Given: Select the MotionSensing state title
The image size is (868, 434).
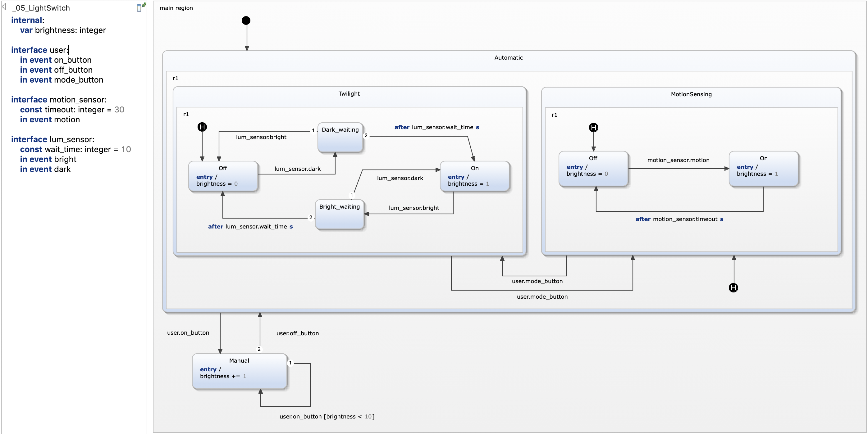Looking at the screenshot, I should [691, 94].
